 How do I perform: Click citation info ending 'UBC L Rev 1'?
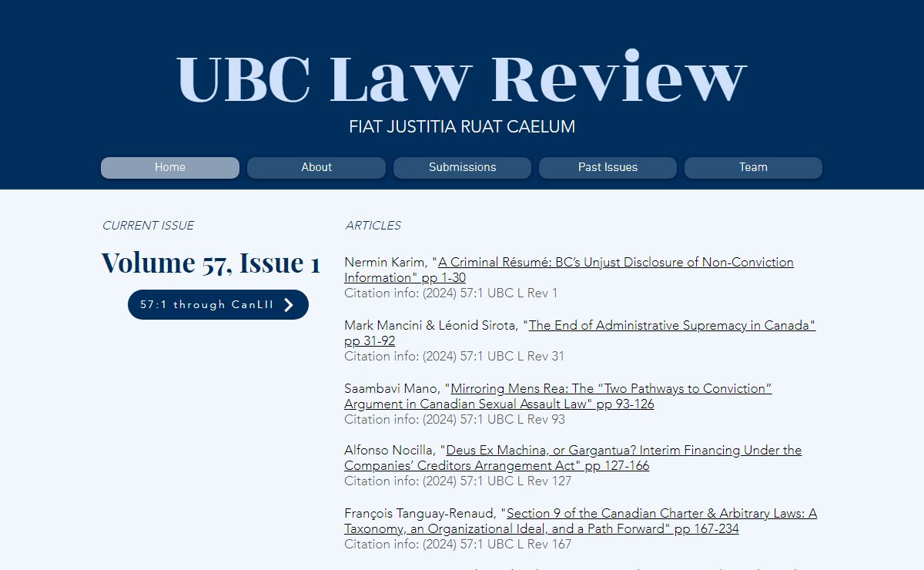(450, 293)
